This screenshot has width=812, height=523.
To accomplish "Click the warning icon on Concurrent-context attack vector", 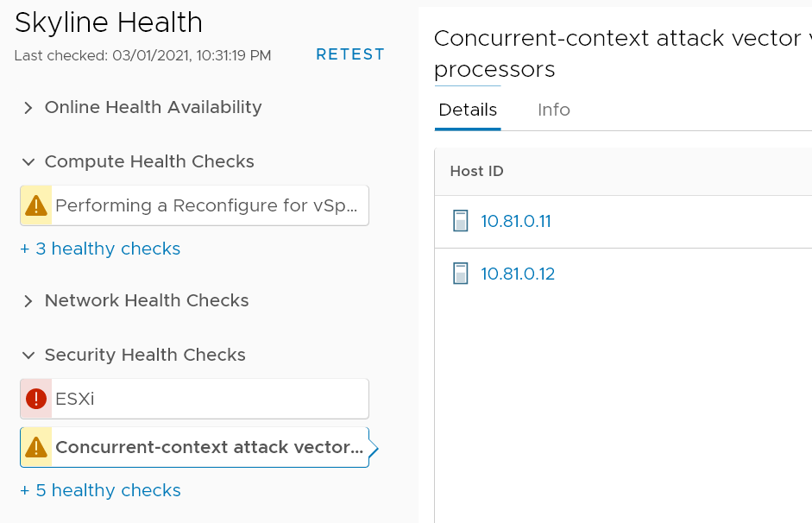I will (35, 447).
